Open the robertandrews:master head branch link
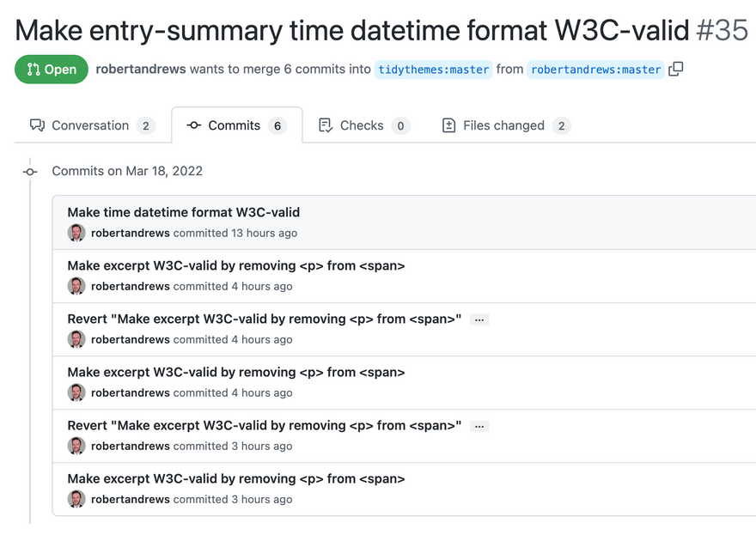Screen dimensions: 756x541 596,70
